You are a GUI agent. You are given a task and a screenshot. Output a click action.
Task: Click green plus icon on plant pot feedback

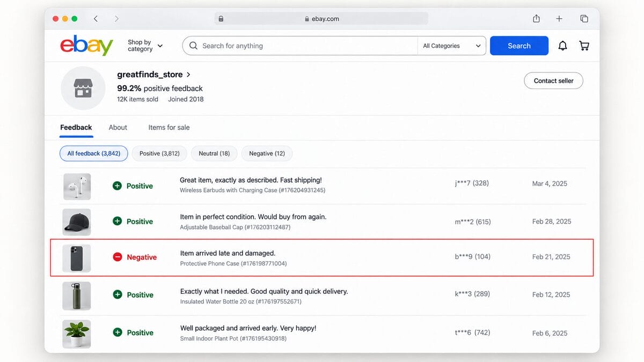point(117,333)
